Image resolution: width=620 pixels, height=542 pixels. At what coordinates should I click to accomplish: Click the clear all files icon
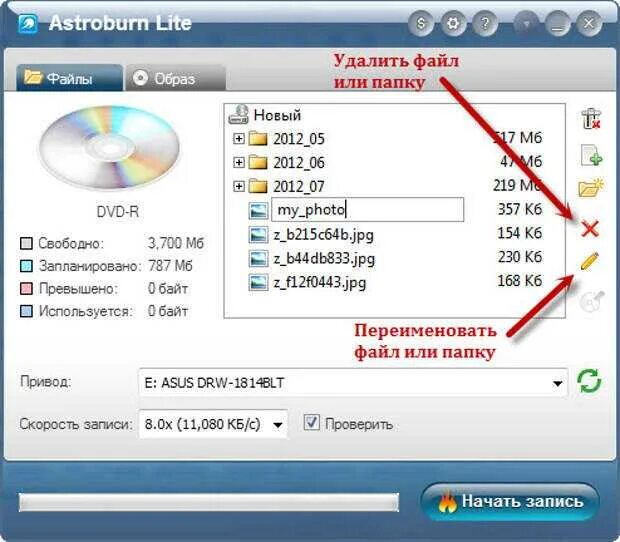click(x=591, y=118)
